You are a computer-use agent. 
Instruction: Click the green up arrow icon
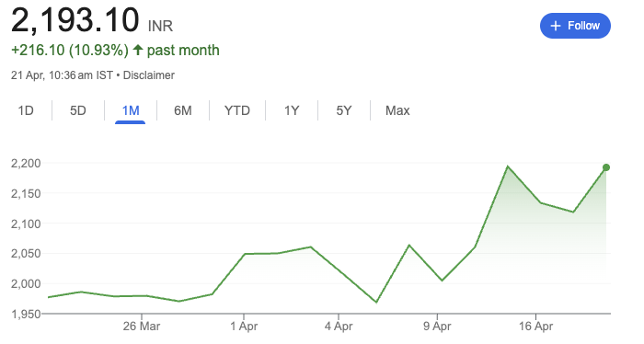138,50
